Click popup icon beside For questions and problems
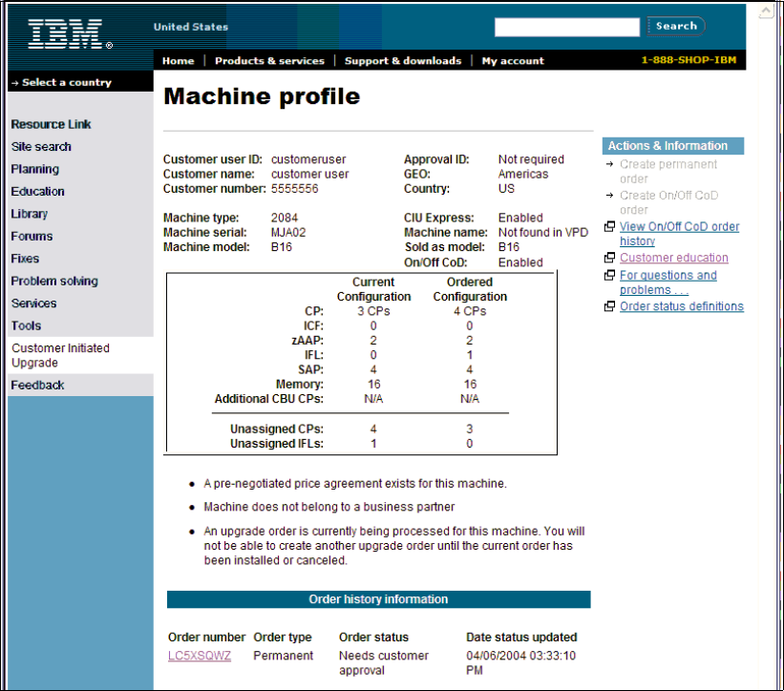 pos(609,275)
